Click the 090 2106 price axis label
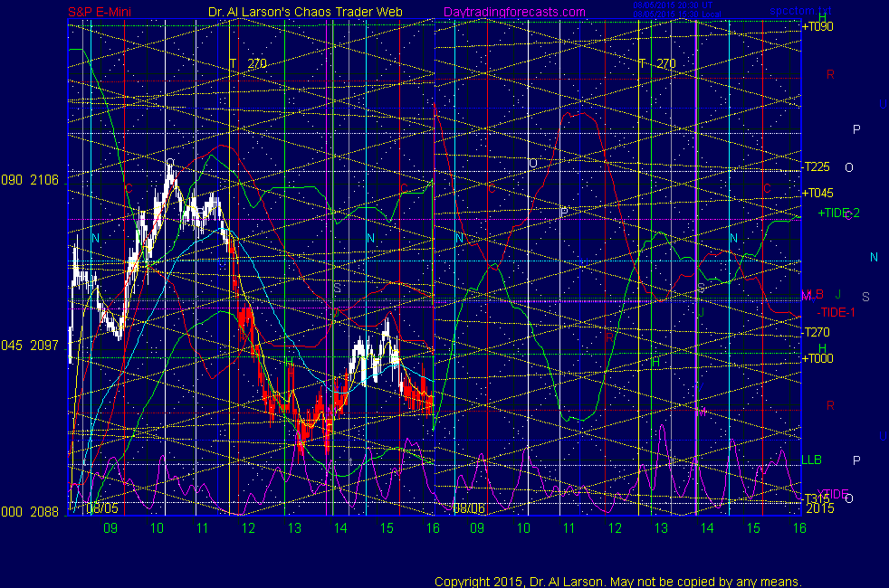889x588 pixels. 30,180
